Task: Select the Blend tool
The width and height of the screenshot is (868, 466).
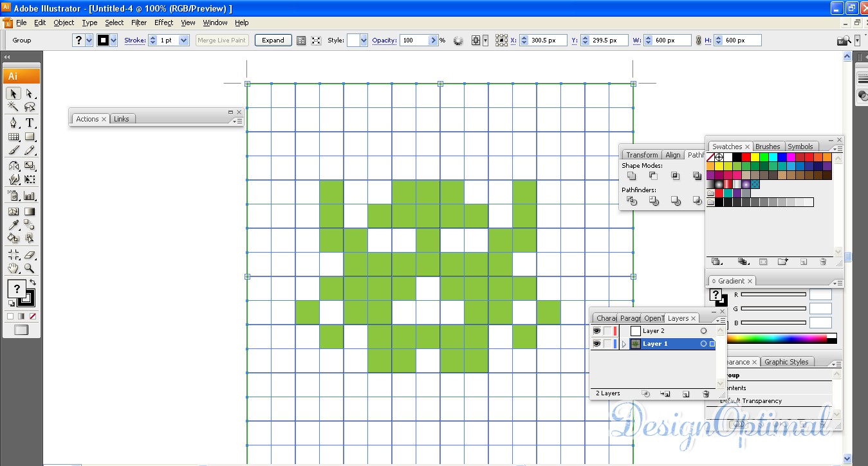Action: (x=30, y=225)
